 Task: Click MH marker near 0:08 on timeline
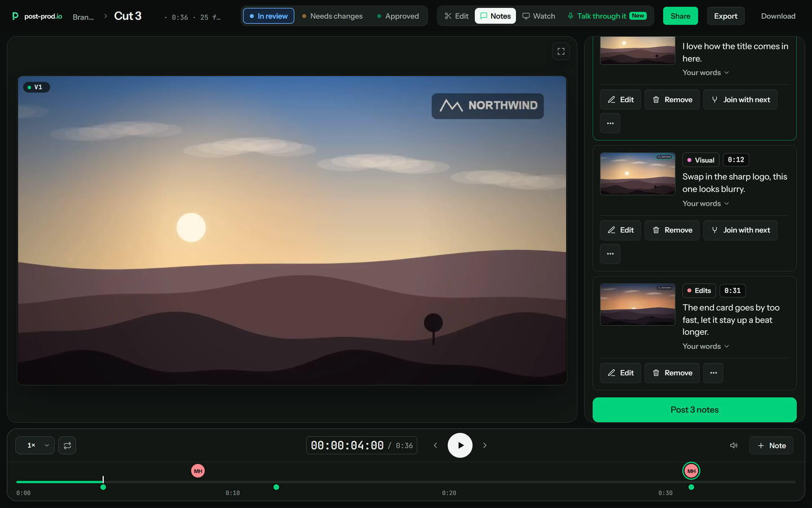pyautogui.click(x=198, y=471)
